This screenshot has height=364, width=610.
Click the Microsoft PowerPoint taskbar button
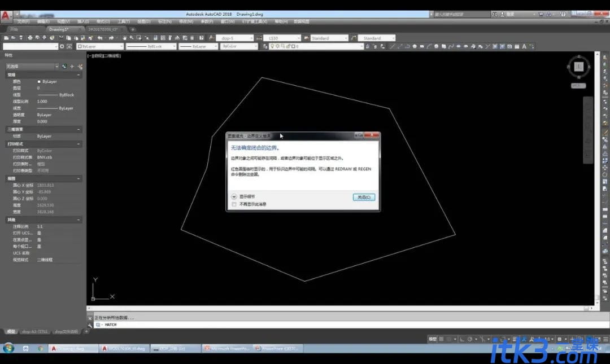click(227, 348)
